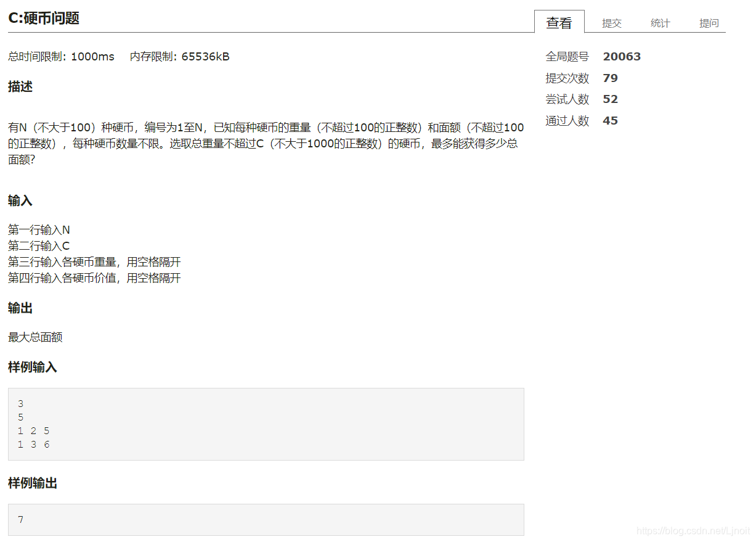Select the 样例输出 heading
The height and width of the screenshot is (542, 756).
(x=32, y=483)
